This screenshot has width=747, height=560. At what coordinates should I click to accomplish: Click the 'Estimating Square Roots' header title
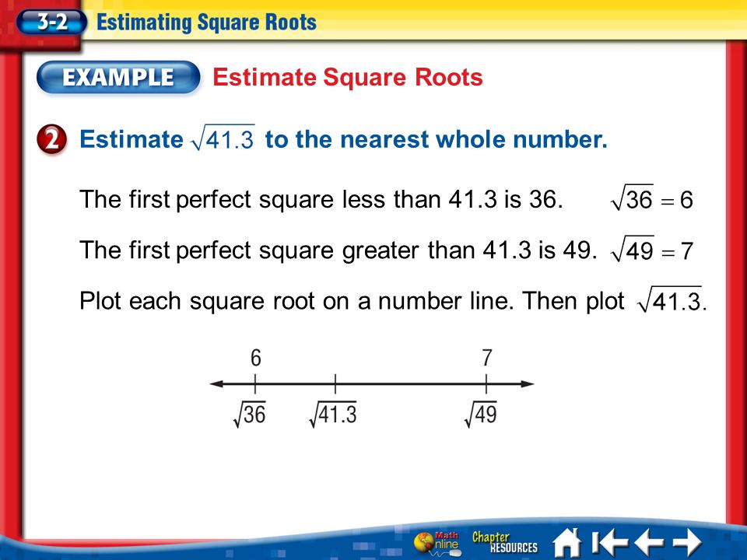[x=206, y=22]
